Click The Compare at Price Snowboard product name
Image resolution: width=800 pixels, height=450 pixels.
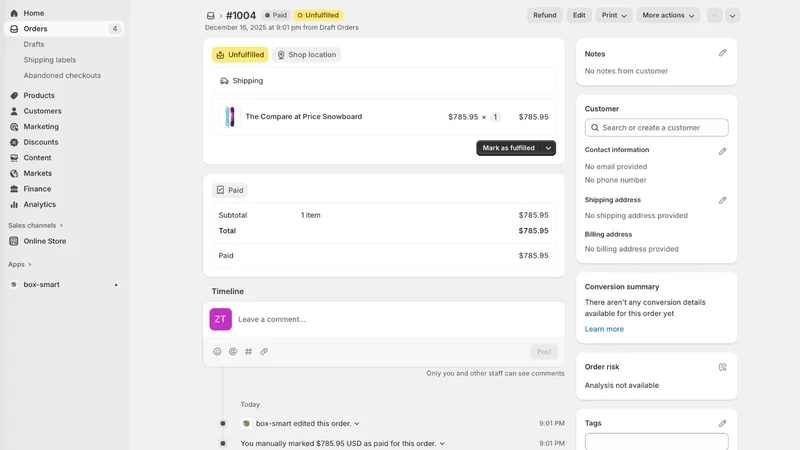click(304, 117)
